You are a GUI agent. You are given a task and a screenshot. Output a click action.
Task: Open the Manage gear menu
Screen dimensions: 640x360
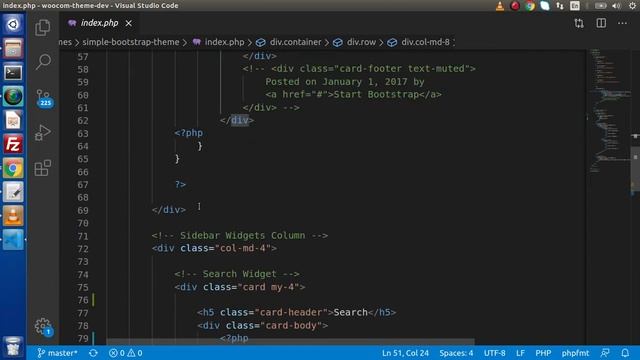(43, 327)
